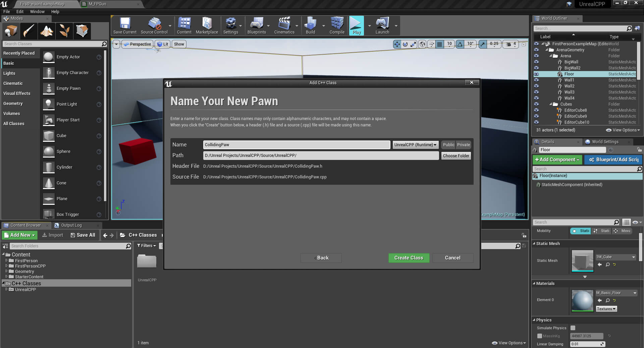Select the Paint mode brush icon

pyautogui.click(x=29, y=31)
